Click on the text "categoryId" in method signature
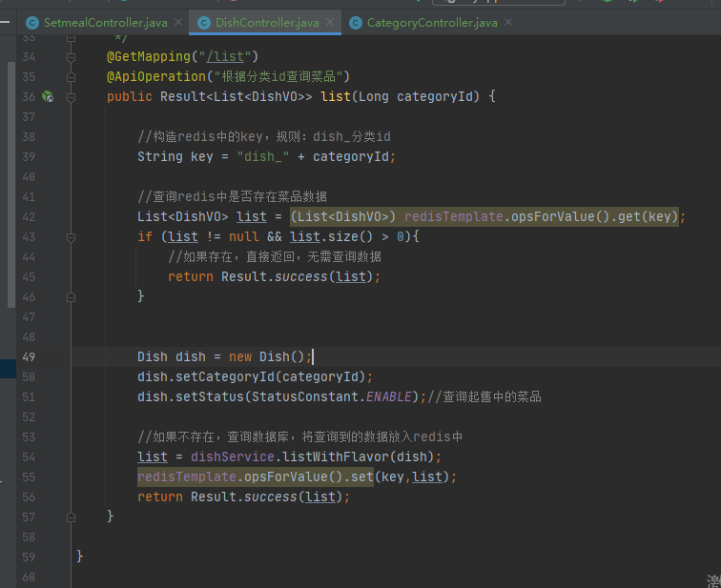Image resolution: width=721 pixels, height=588 pixels. (435, 96)
